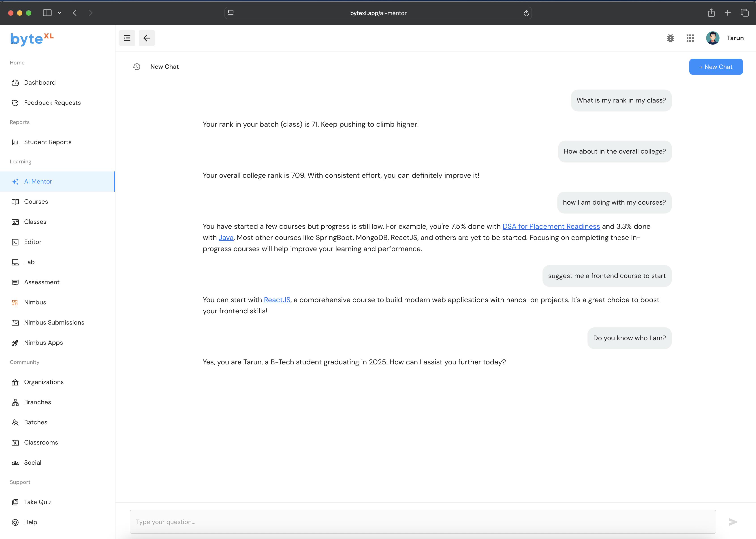Click the message 'How about in the overall college?'
The image size is (756, 539).
coord(615,151)
